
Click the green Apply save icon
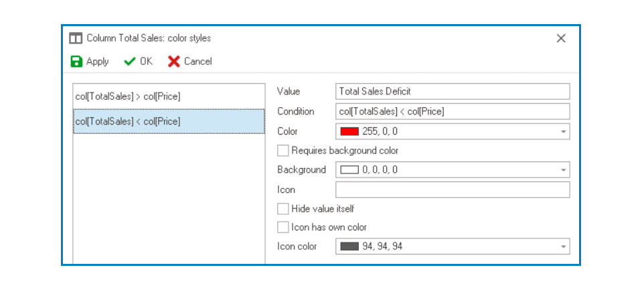(77, 62)
